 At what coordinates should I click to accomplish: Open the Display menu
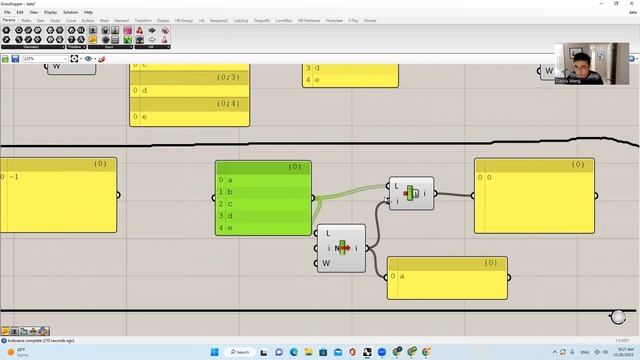tap(51, 12)
